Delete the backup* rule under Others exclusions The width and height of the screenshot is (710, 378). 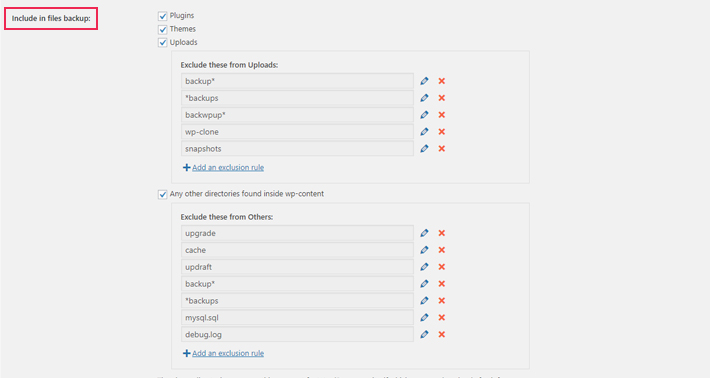(441, 284)
